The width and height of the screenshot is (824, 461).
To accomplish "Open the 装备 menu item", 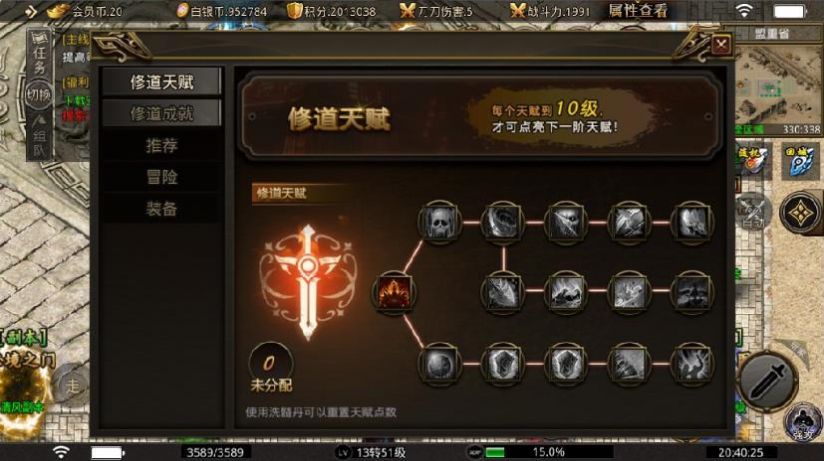I will [162, 209].
